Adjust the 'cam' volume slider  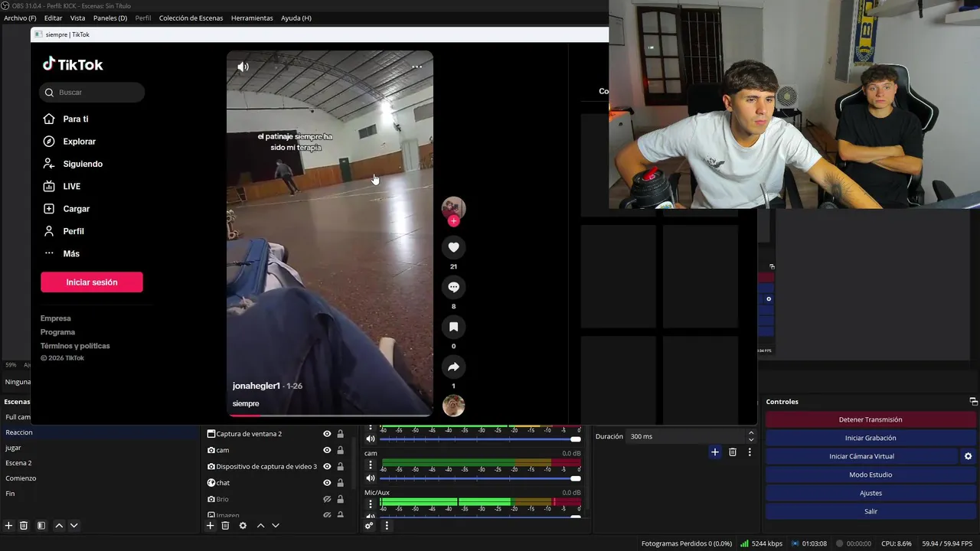480,479
